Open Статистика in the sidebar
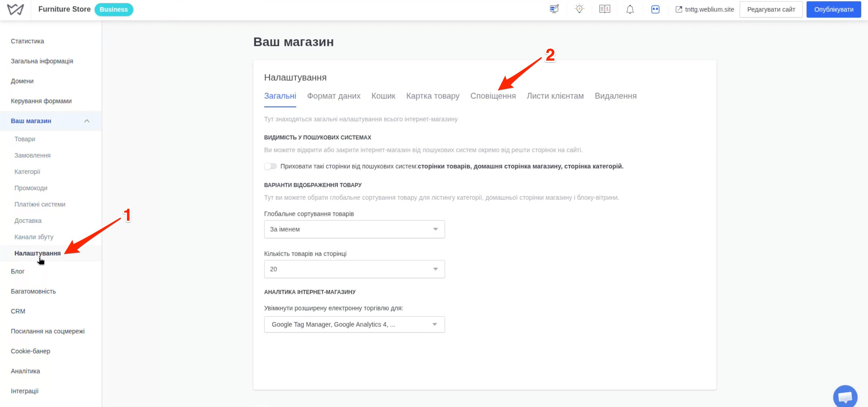Image resolution: width=868 pixels, height=407 pixels. (x=27, y=41)
